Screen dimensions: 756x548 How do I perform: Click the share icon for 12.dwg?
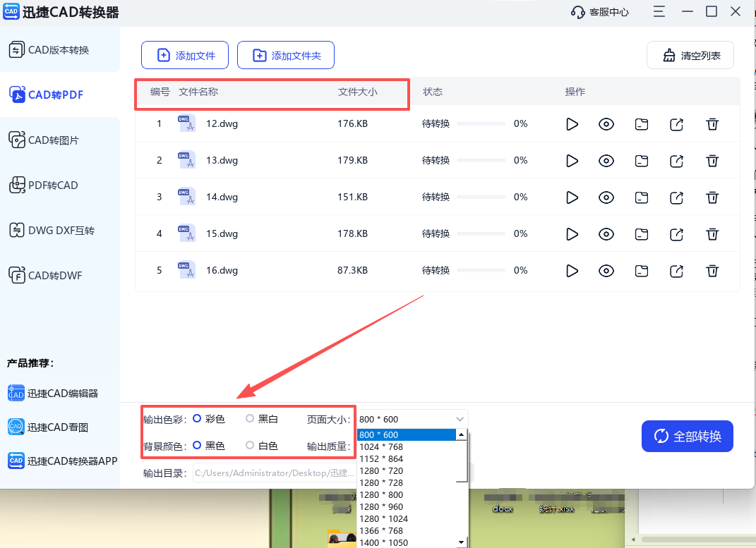pos(676,124)
